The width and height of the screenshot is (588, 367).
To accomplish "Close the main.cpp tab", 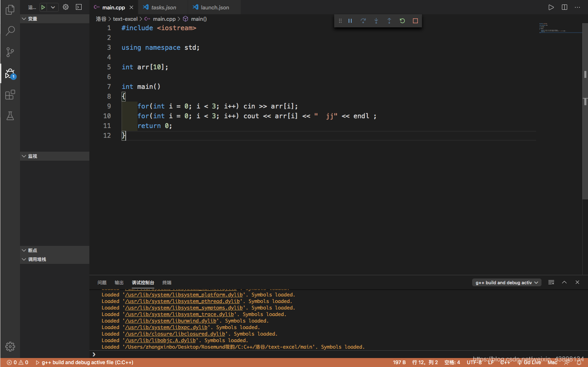I will [x=131, y=7].
